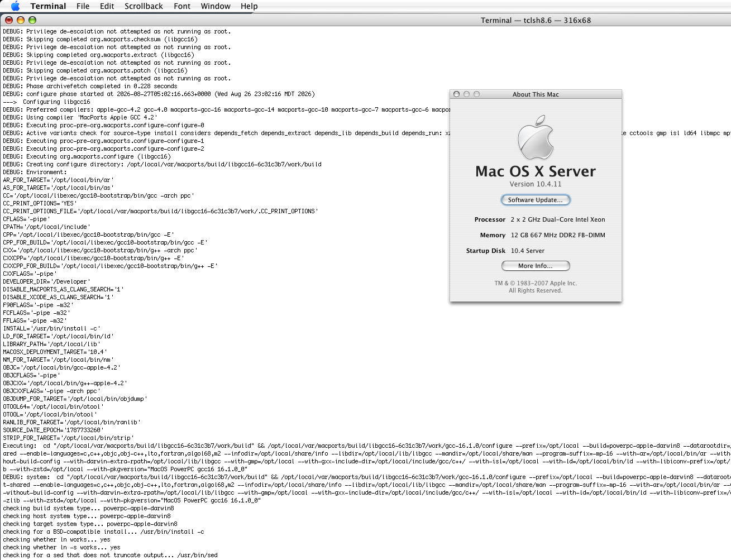Viewport: 731px width, 560px height.
Task: Click the 'checking whether ln -s works... yes' line
Action: point(61,547)
